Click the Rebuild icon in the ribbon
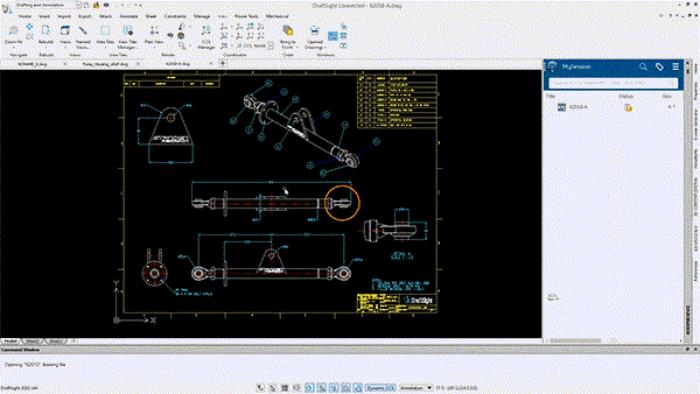The width and height of the screenshot is (700, 394). tap(46, 34)
